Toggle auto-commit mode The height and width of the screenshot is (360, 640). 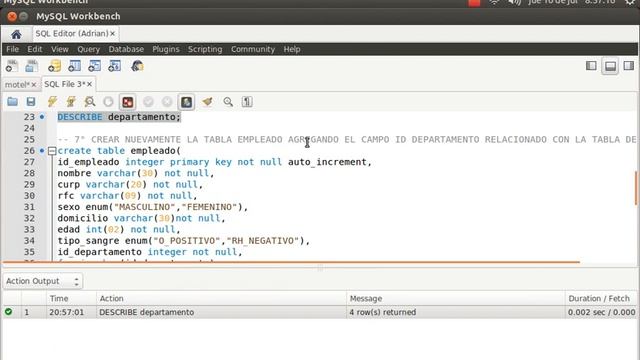point(187,102)
